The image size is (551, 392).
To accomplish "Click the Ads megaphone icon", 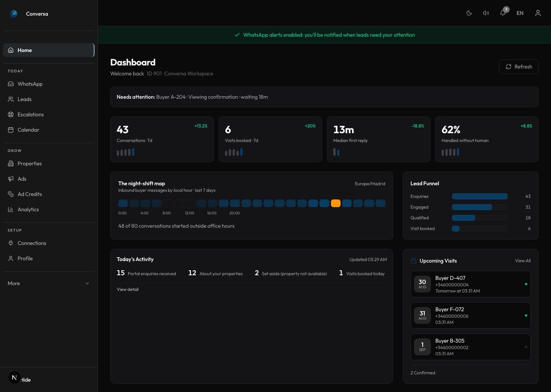I will pos(11,179).
